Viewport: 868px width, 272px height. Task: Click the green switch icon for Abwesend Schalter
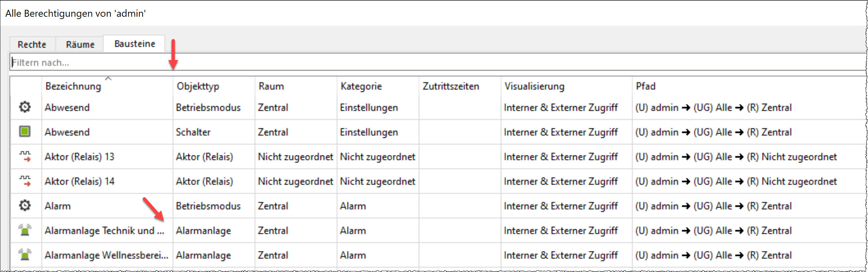(x=25, y=132)
